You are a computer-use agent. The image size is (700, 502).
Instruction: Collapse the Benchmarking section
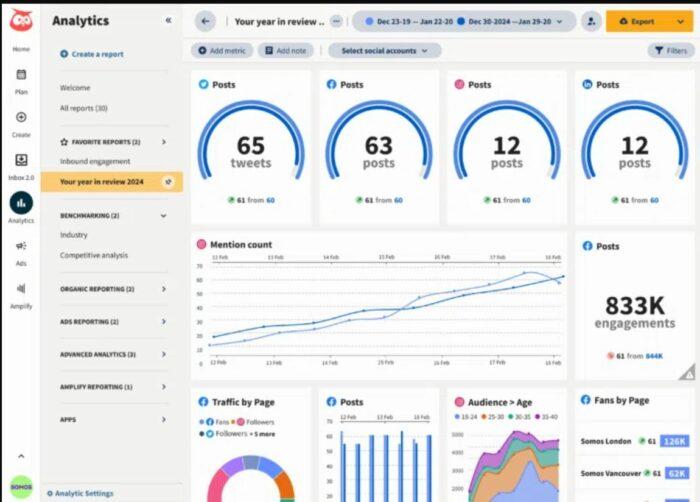pyautogui.click(x=163, y=216)
